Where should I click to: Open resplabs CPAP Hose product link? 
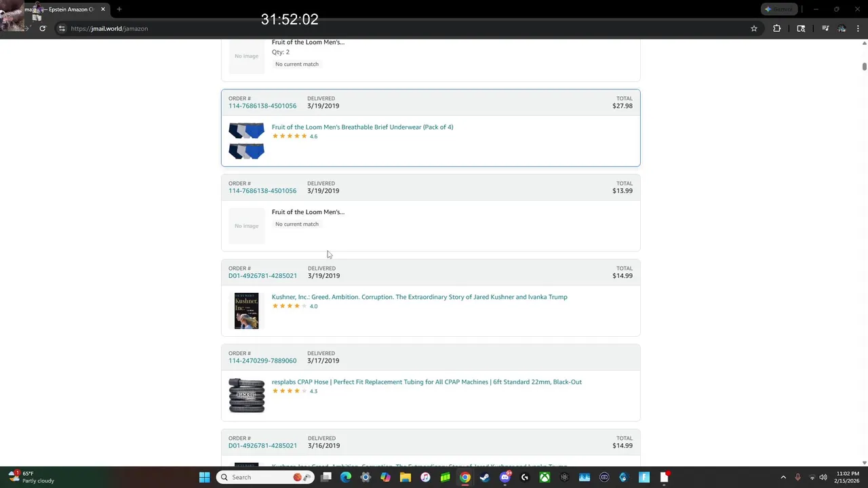point(427,382)
